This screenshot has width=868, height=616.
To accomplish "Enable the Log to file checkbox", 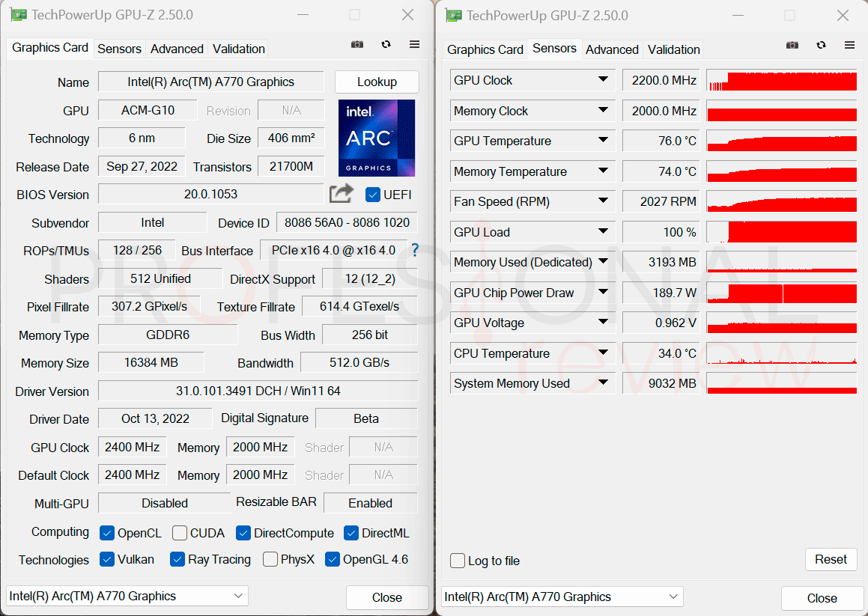I will point(458,561).
